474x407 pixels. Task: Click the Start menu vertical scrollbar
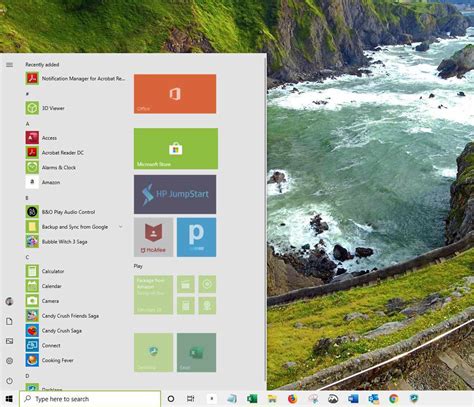pyautogui.click(x=265, y=220)
